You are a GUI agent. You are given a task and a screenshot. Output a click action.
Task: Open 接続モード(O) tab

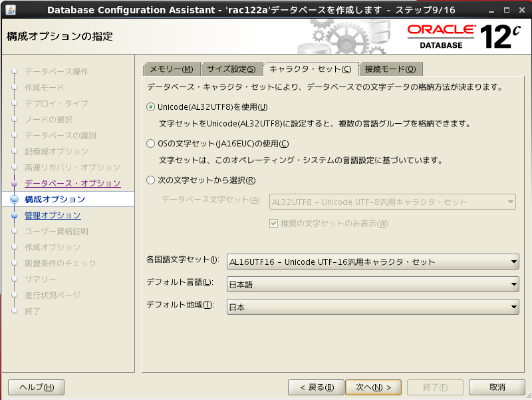pyautogui.click(x=390, y=69)
